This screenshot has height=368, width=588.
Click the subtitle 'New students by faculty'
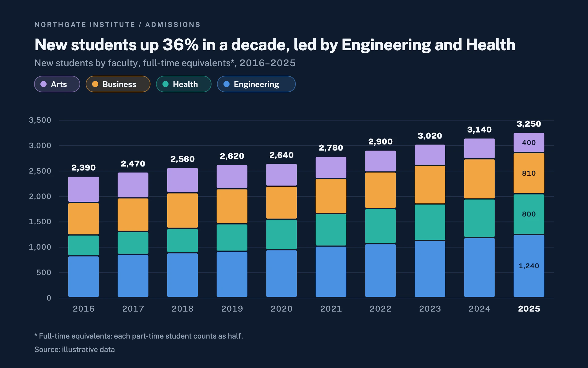click(x=165, y=63)
